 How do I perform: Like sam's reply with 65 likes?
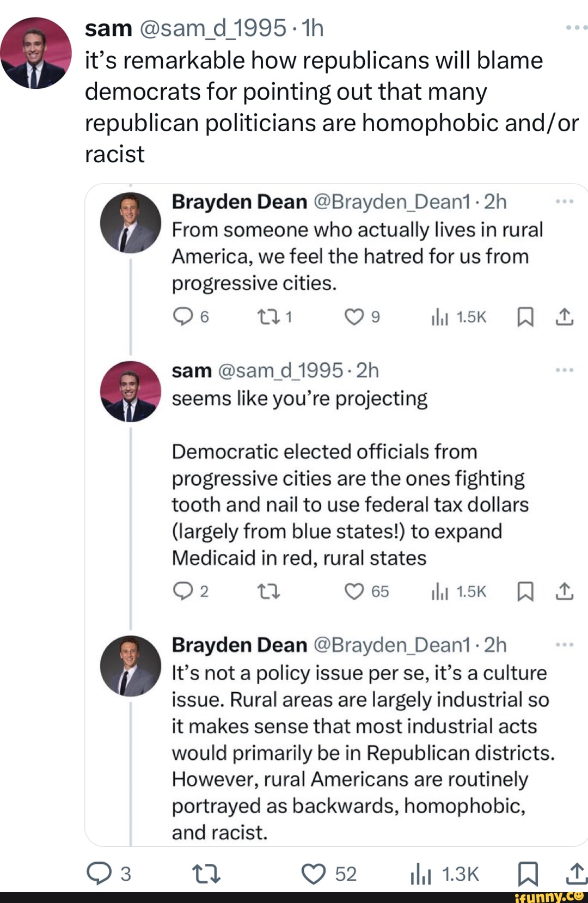point(354,591)
